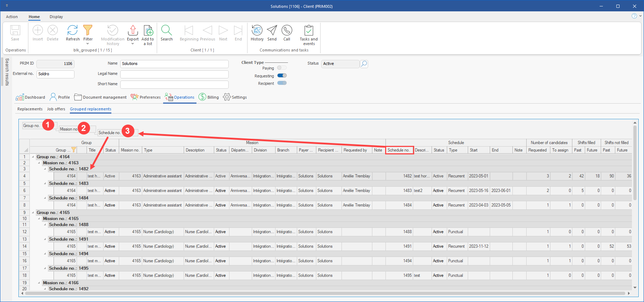The width and height of the screenshot is (644, 302).
Task: Switch to the Billing tab
Action: (x=209, y=97)
